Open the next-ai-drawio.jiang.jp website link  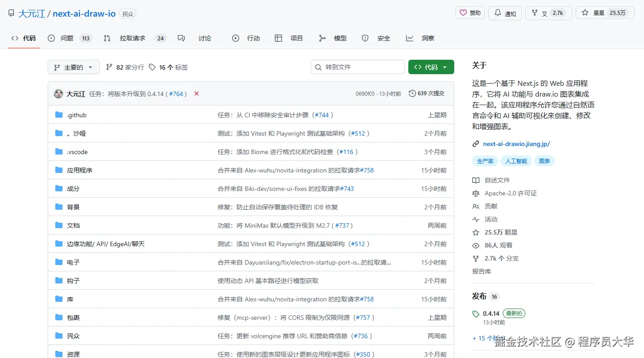(x=516, y=144)
